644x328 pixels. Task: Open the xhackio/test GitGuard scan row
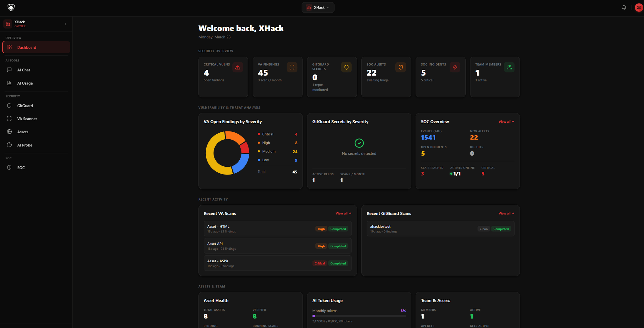[x=441, y=229]
